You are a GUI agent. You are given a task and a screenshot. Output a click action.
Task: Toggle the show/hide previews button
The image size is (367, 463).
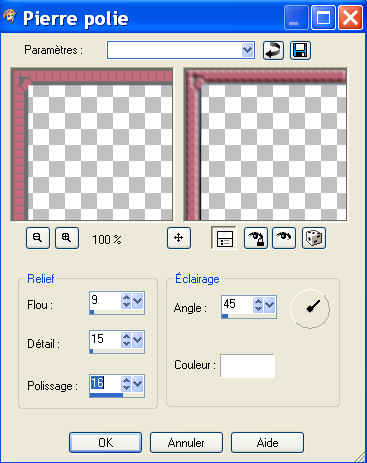(224, 238)
